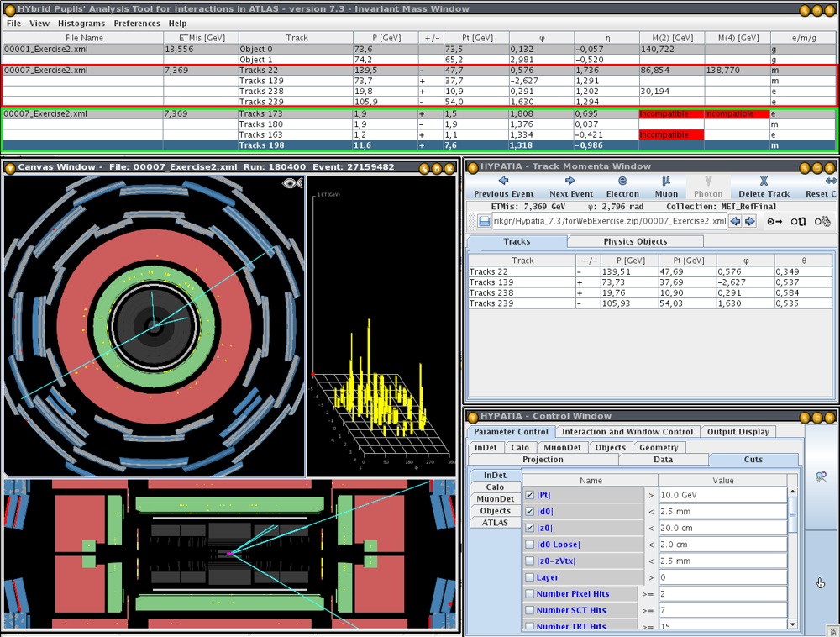Image resolution: width=840 pixels, height=637 pixels.
Task: Open the Output Display tab
Action: [x=738, y=432]
